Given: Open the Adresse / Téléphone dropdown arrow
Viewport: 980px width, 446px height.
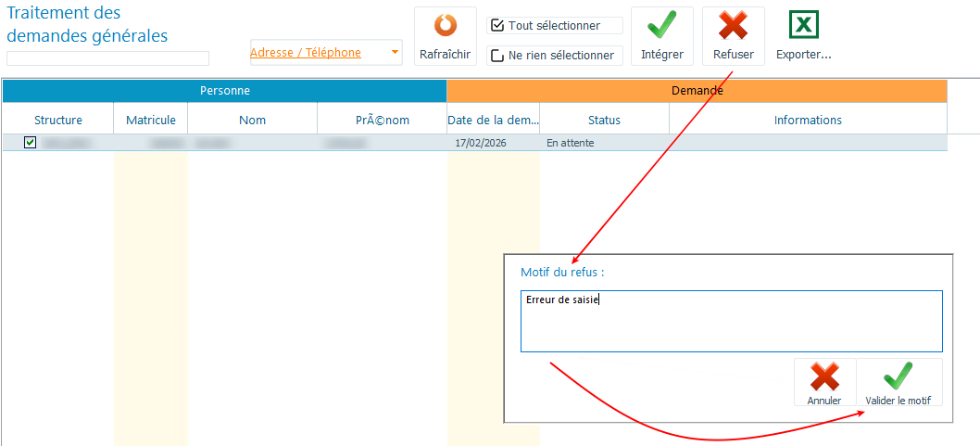Looking at the screenshot, I should 395,53.
